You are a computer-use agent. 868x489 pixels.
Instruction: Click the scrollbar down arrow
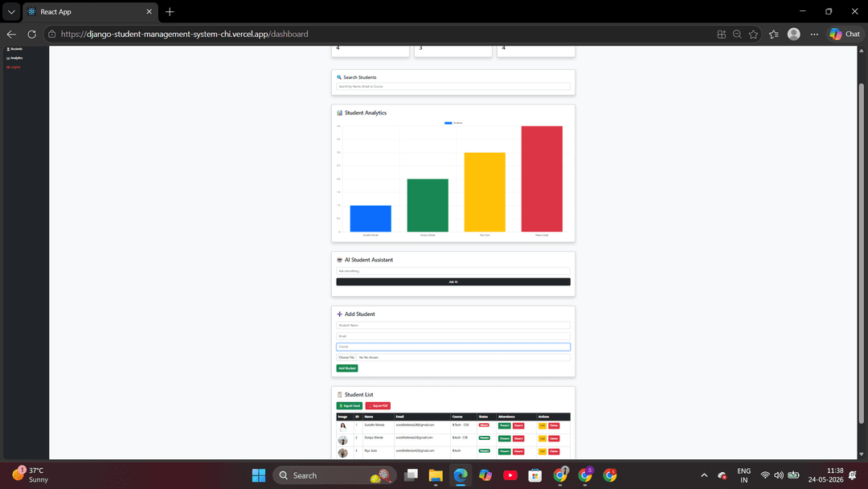coord(861,454)
